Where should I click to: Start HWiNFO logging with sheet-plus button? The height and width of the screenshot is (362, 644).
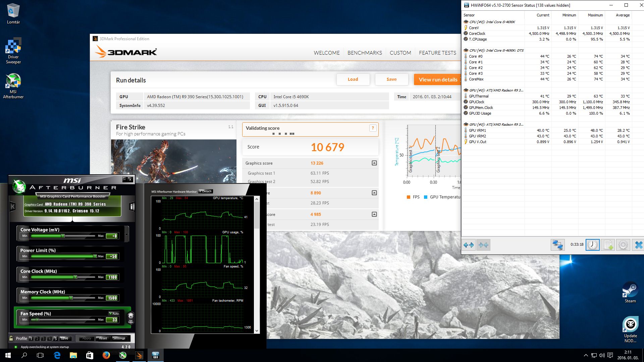pos(608,245)
